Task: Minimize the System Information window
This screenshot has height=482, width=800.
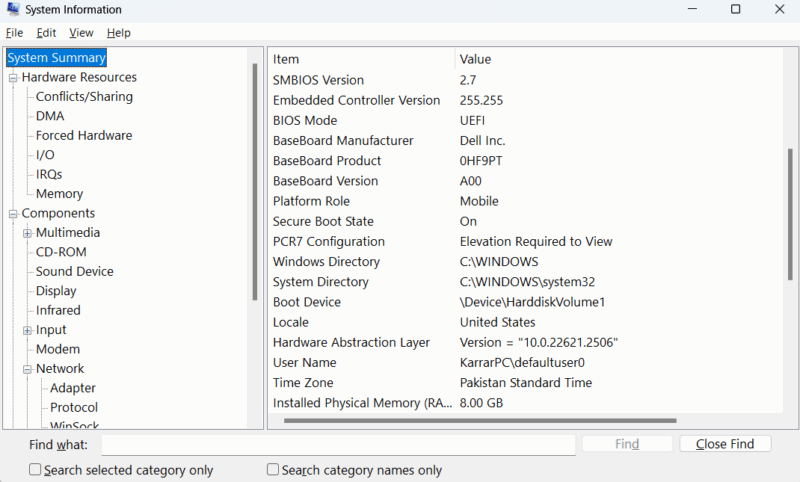Action: [x=692, y=9]
